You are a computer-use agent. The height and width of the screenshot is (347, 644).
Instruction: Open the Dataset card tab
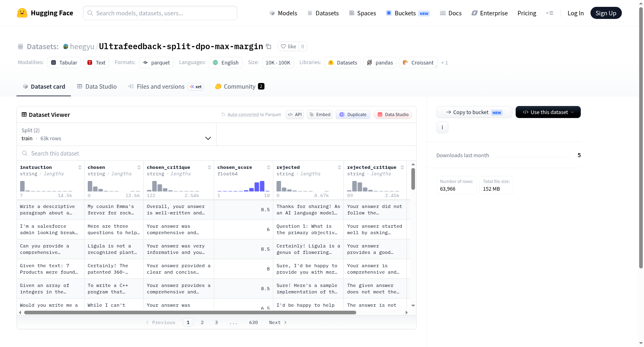point(43,86)
